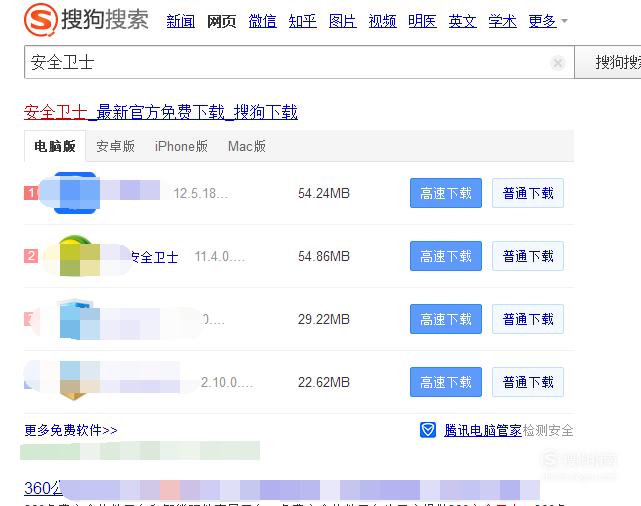Click the file size 54.86MB
This screenshot has width=641, height=506.
pyautogui.click(x=324, y=256)
